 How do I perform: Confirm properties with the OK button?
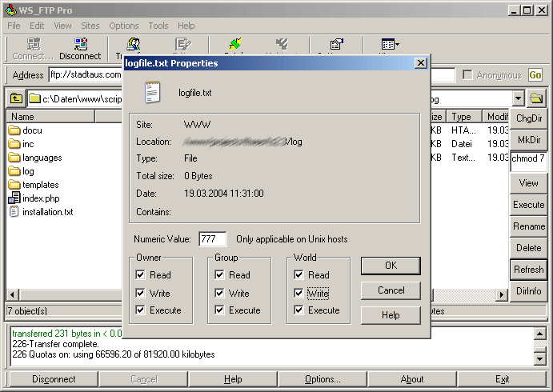[391, 266]
